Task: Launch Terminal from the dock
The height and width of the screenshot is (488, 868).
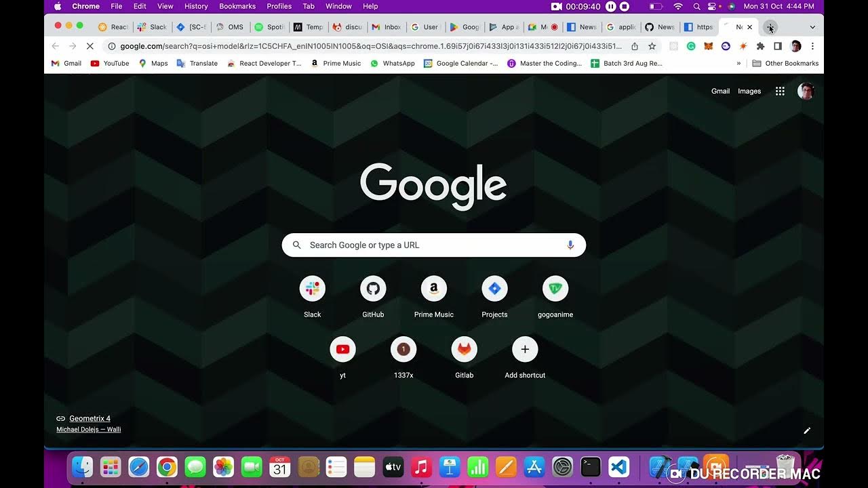Action: (591, 467)
